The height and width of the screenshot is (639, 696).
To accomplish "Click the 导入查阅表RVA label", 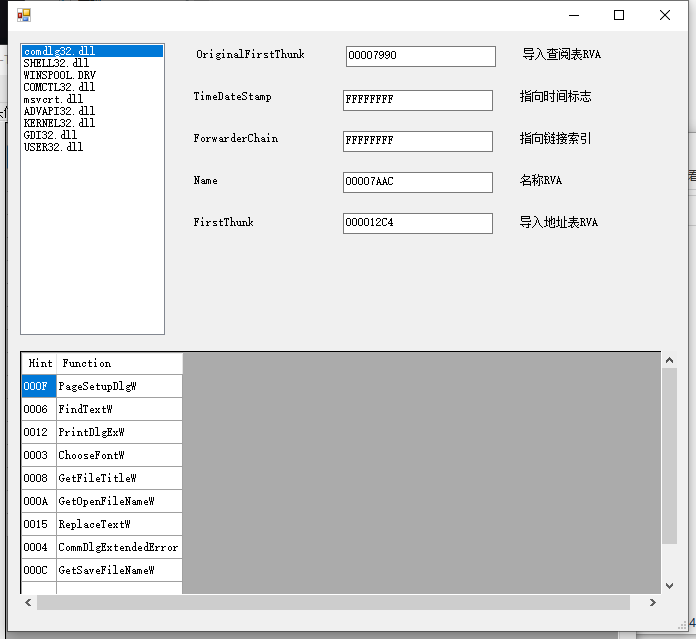I will 562,54.
